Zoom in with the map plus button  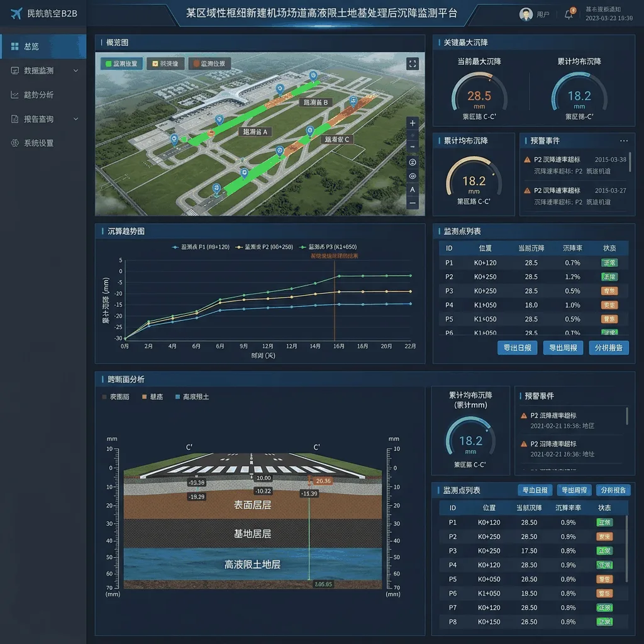(x=413, y=123)
